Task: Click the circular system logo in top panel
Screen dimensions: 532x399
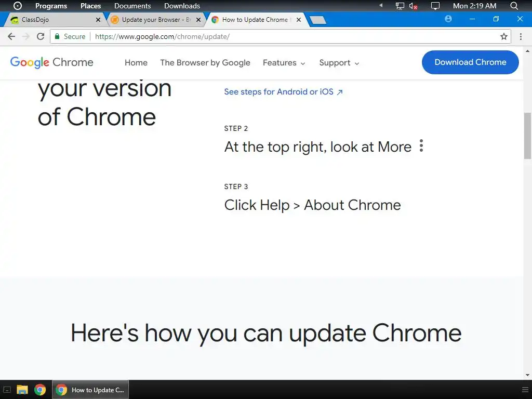Action: pyautogui.click(x=18, y=6)
